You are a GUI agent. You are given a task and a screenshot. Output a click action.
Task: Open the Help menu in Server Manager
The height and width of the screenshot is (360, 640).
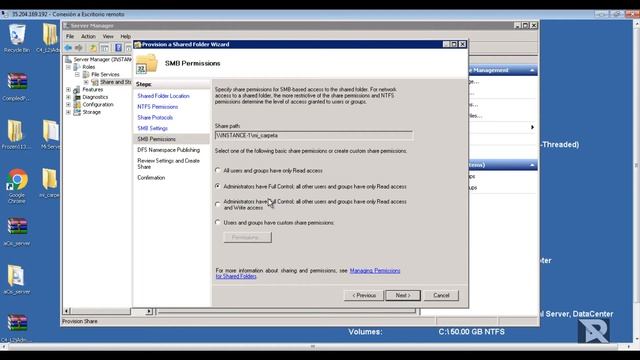(x=125, y=36)
